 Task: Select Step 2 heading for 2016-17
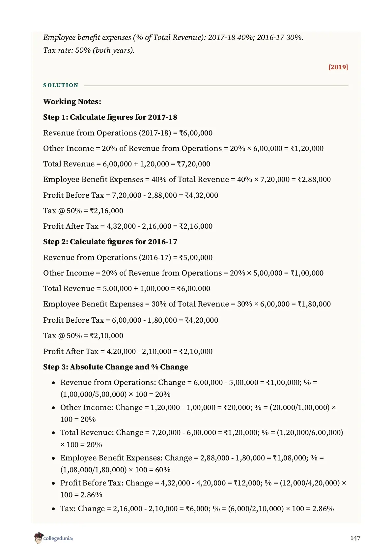[110, 242]
